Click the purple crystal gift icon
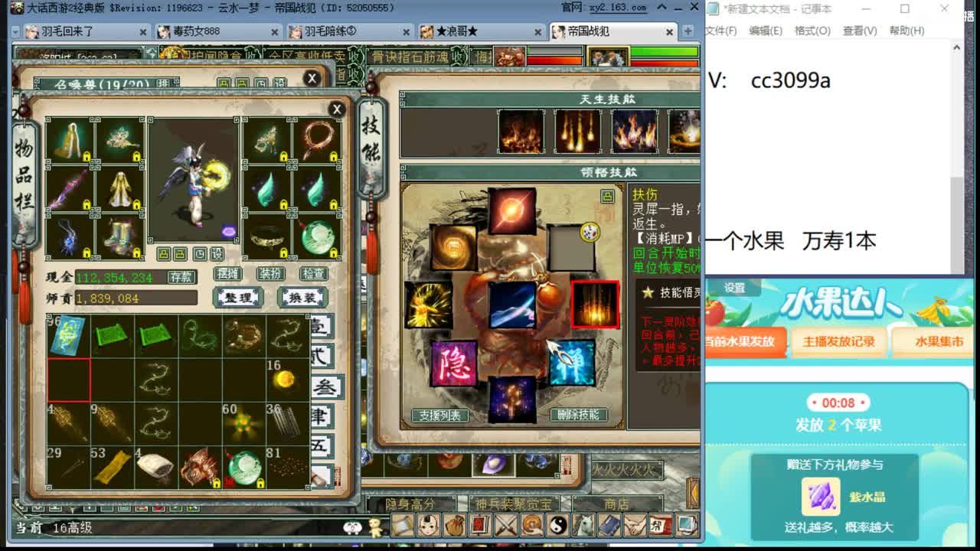 pos(821,497)
